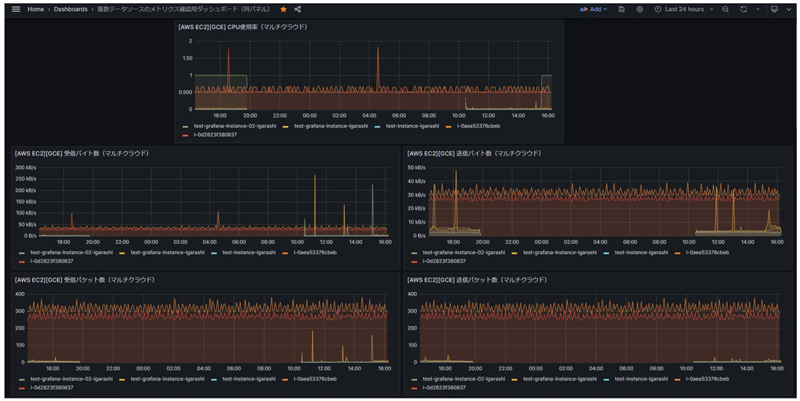Open the Last 24 hours time picker
Image resolution: width=800 pixels, height=401 pixels.
coord(684,9)
